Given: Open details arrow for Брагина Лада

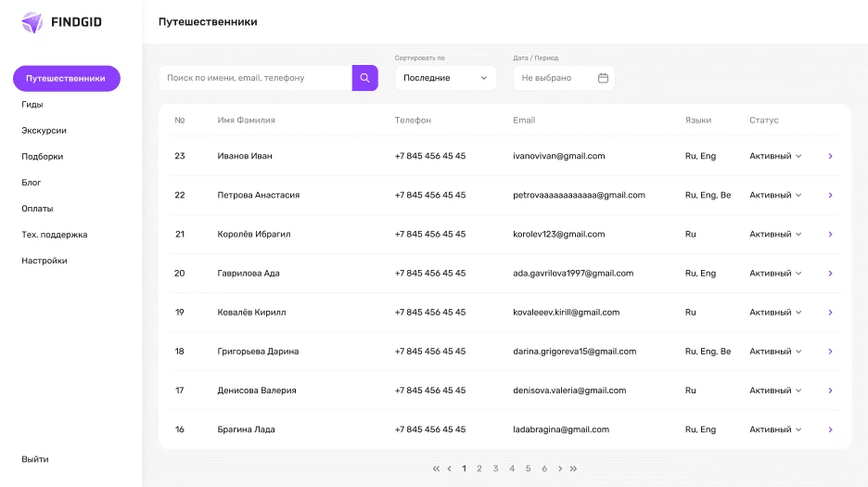Looking at the screenshot, I should pyautogui.click(x=830, y=429).
